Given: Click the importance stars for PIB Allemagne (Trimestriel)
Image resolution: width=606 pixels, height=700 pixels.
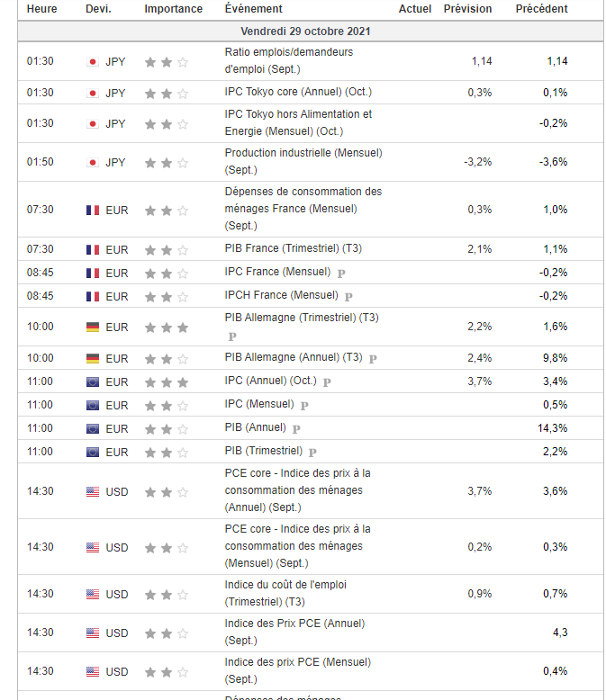Looking at the screenshot, I should click(167, 328).
